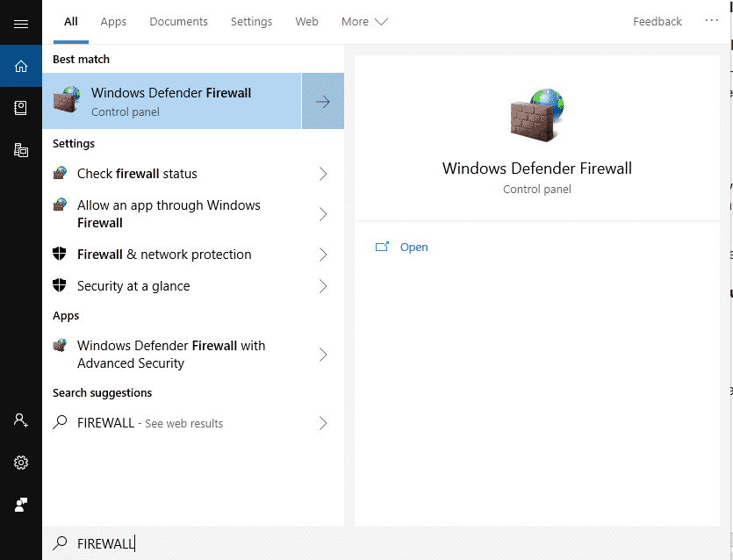733x560 pixels.
Task: Select the Home icon in the left sidebar
Action: [x=20, y=65]
